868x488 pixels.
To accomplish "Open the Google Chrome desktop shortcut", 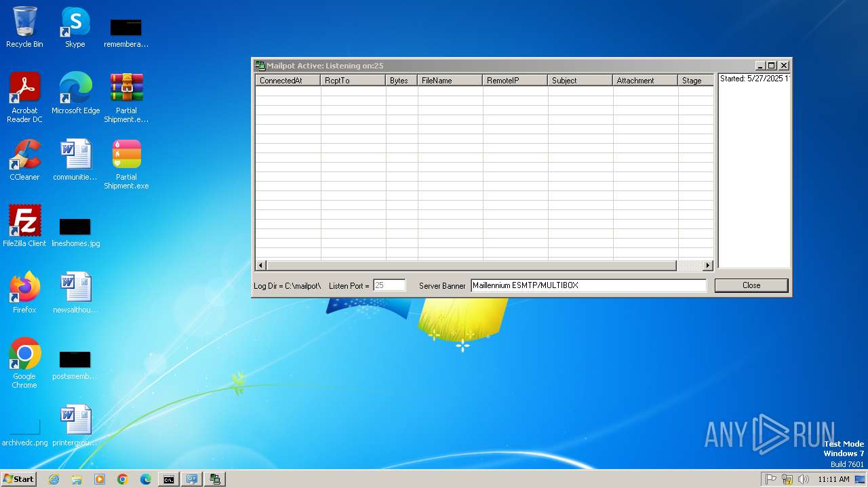I will point(24,363).
